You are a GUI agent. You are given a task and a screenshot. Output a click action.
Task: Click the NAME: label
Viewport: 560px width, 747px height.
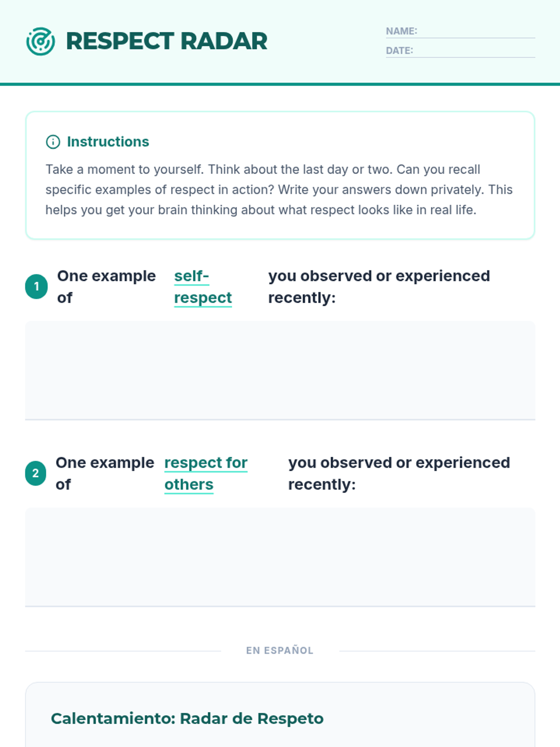point(401,31)
